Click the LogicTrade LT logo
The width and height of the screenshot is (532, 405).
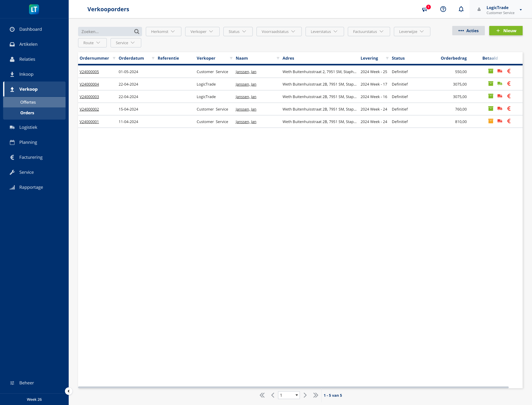click(x=34, y=9)
